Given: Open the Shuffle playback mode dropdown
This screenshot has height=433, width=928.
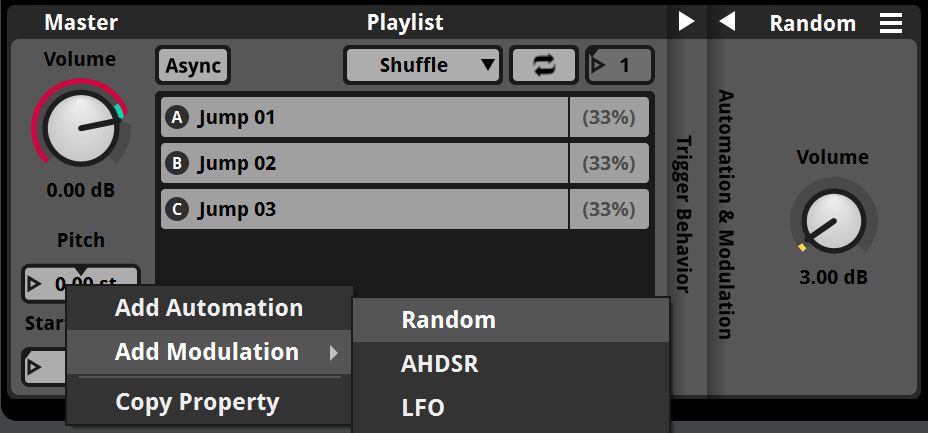Looking at the screenshot, I should pos(422,66).
